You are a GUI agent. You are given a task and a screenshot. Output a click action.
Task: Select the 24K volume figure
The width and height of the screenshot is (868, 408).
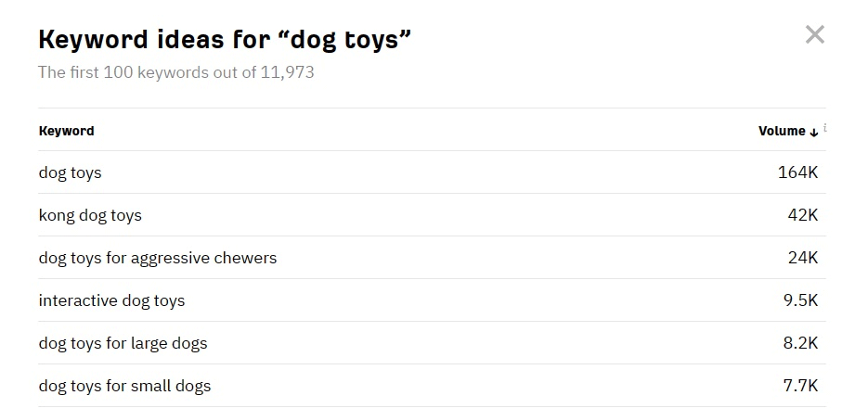coord(802,258)
